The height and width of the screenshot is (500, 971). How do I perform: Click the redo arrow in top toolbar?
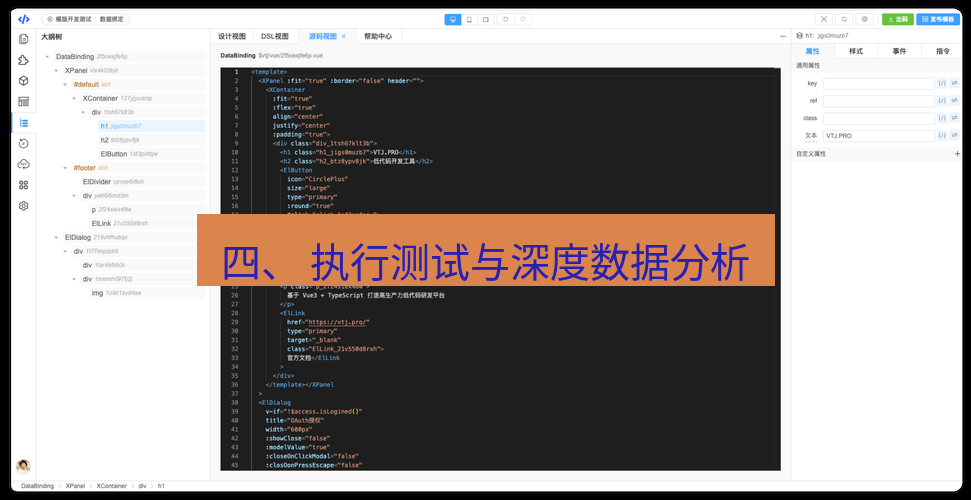pyautogui.click(x=523, y=19)
